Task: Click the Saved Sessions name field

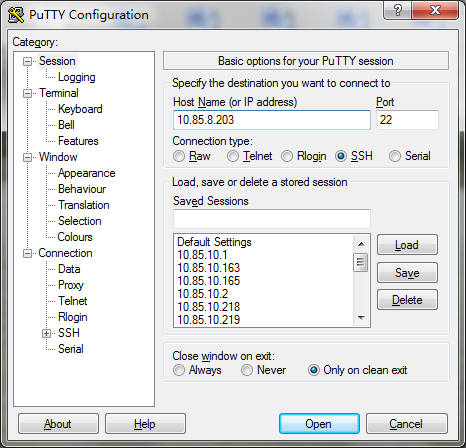Action: [272, 219]
